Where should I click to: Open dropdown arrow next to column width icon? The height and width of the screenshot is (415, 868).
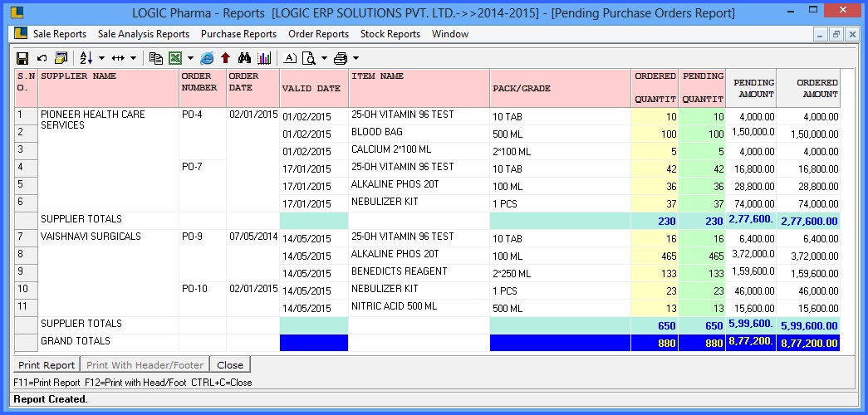click(134, 57)
